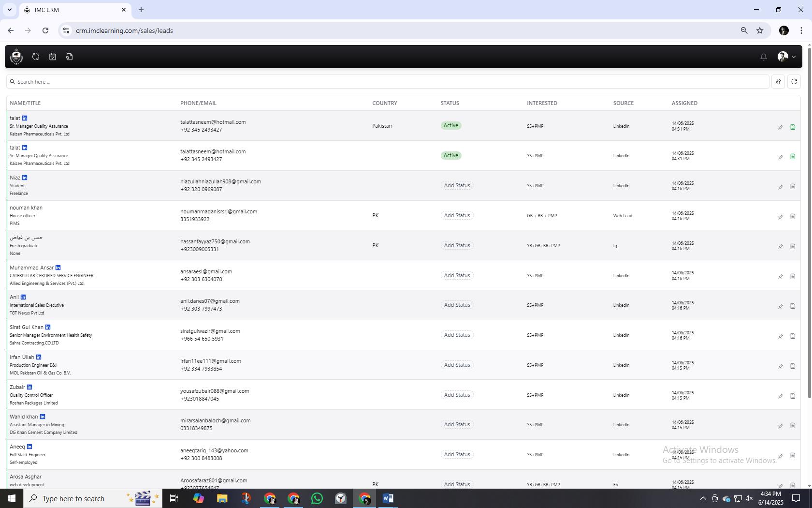Viewport: 812px width, 508px height.
Task: Switch to the IMC CRM browser tab
Action: pyautogui.click(x=75, y=10)
